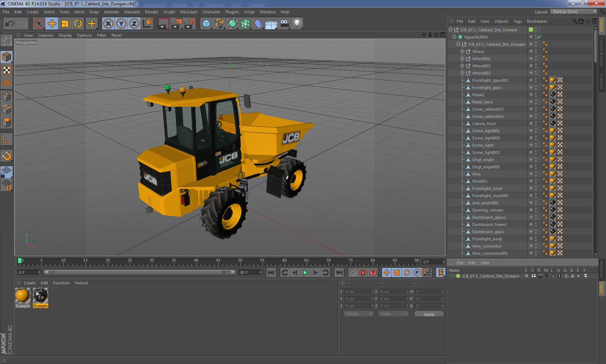606x364 pixels.
Task: Add a light object
Action: pos(297,24)
